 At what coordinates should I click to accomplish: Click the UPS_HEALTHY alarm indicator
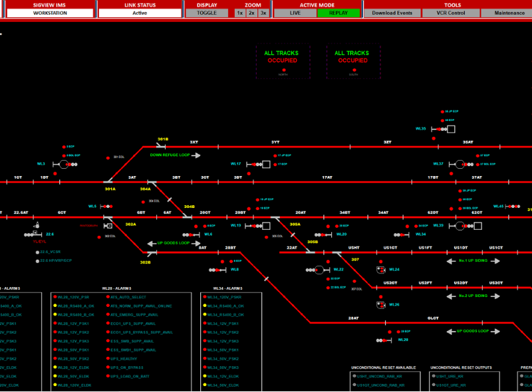pyautogui.click(x=108, y=358)
